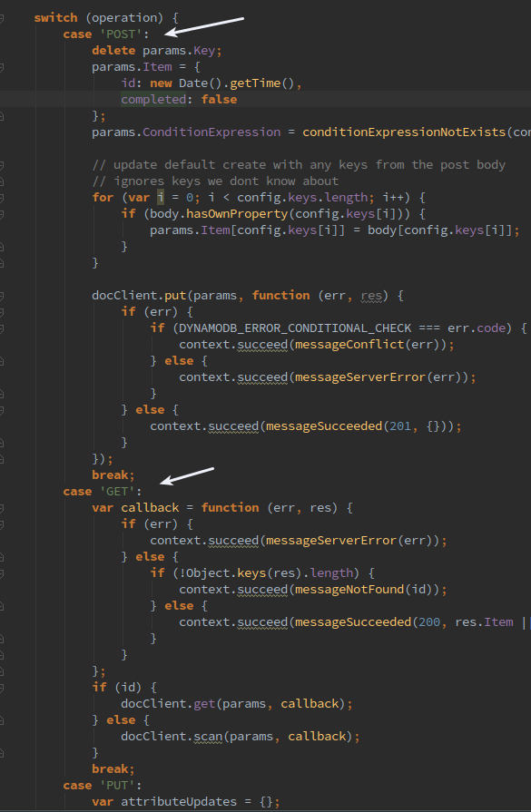
Task: Click the comment 'update default create with any keys'
Action: pyautogui.click(x=299, y=165)
